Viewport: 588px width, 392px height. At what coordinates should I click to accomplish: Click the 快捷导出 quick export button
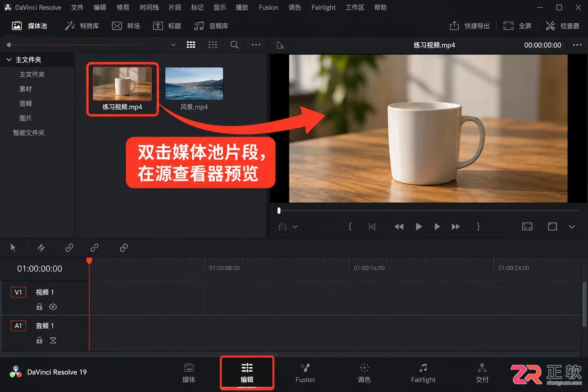(470, 26)
